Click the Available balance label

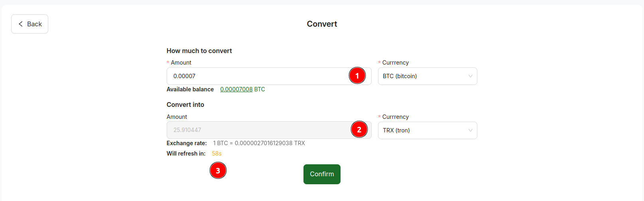pos(190,89)
